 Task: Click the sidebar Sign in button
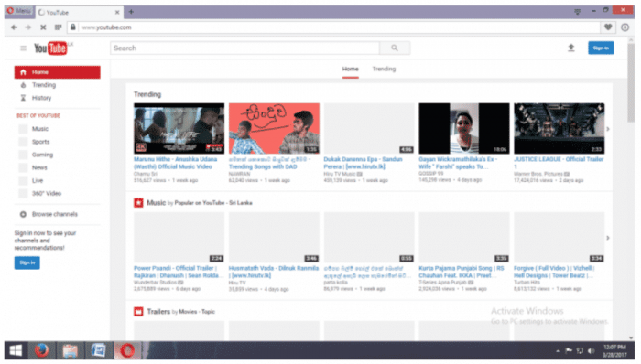27,262
